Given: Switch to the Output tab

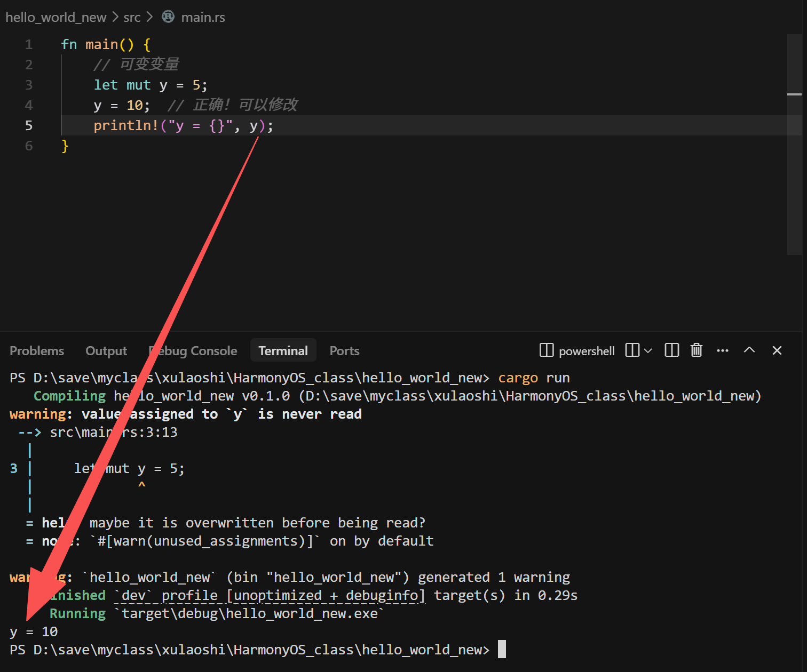Looking at the screenshot, I should (106, 351).
